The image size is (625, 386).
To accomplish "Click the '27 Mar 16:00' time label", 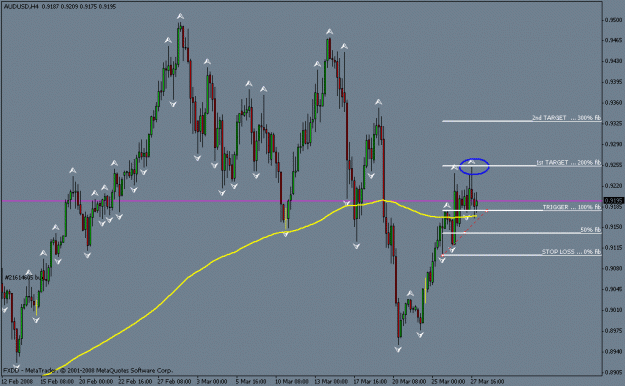I will click(487, 381).
